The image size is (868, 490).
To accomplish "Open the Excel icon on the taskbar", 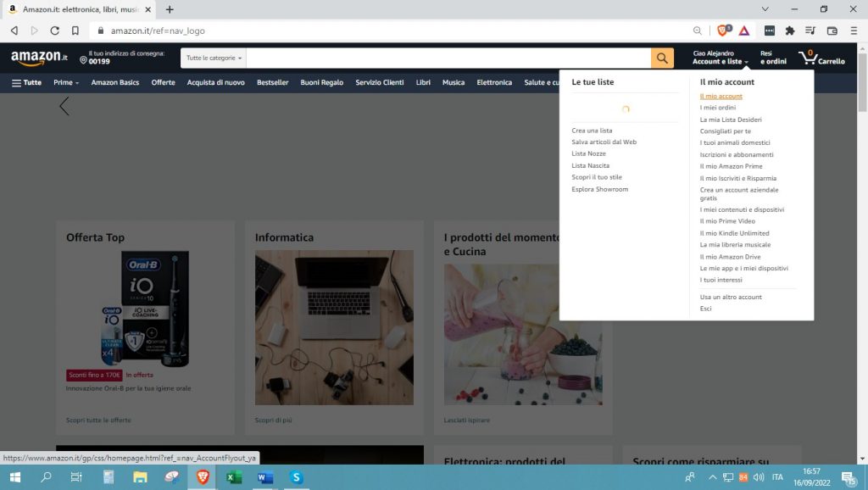I will tap(233, 478).
